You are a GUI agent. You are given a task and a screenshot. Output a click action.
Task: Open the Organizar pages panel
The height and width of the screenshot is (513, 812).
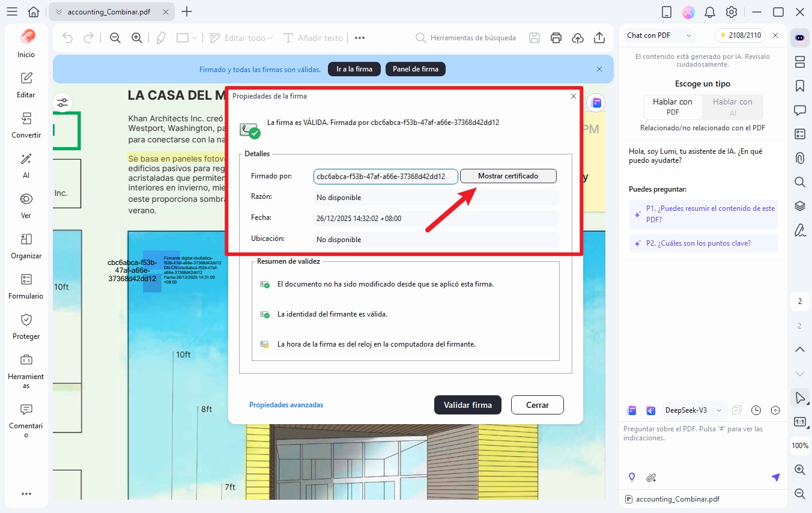click(26, 247)
